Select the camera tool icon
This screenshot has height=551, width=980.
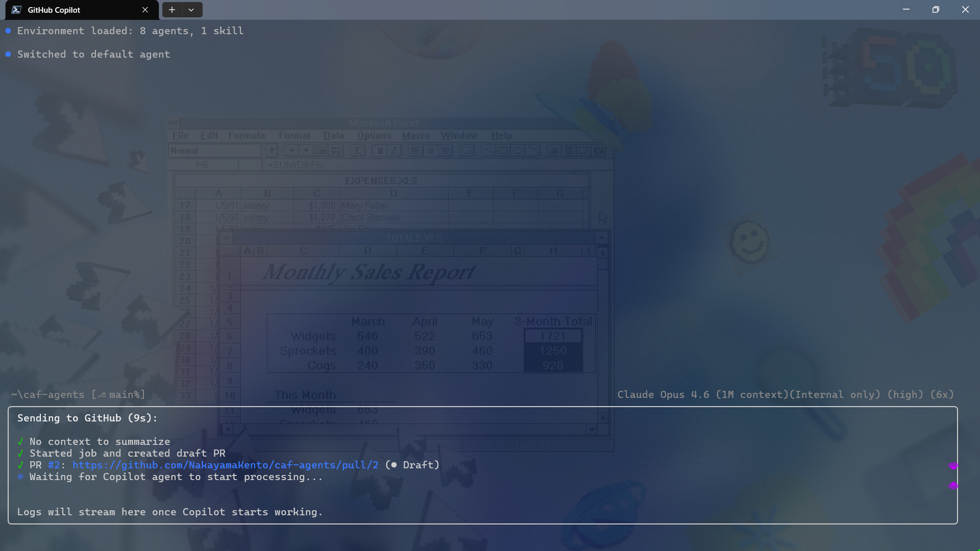[599, 151]
